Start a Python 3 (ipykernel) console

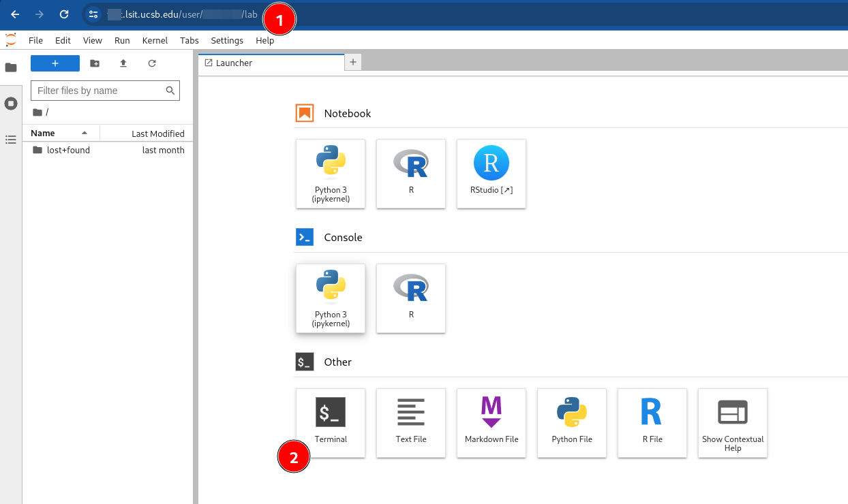tap(331, 298)
